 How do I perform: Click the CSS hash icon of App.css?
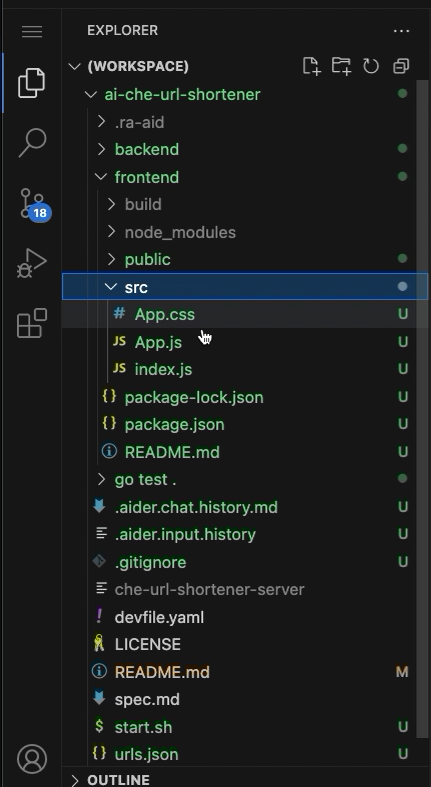point(119,314)
